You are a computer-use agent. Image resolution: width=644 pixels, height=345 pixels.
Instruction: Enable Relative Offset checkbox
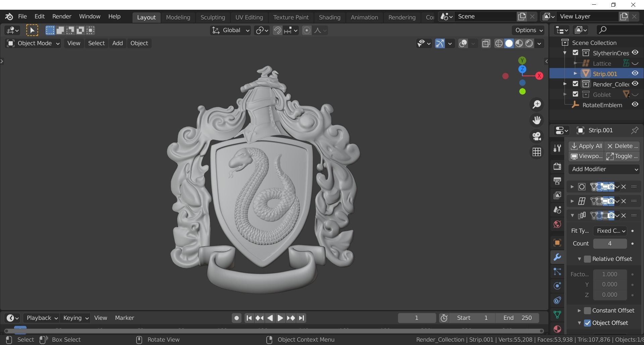tap(587, 259)
